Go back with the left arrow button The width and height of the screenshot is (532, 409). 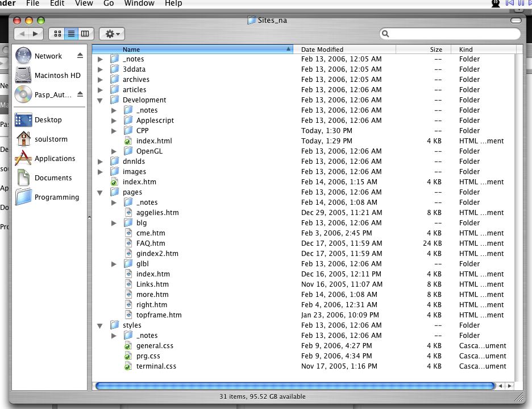coord(22,34)
